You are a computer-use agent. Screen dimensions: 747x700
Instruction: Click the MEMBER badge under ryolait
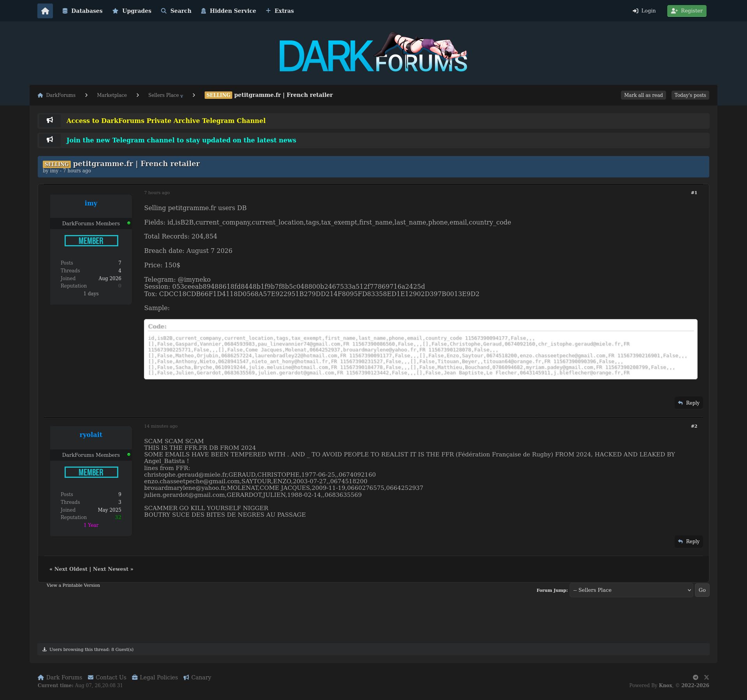coord(91,472)
